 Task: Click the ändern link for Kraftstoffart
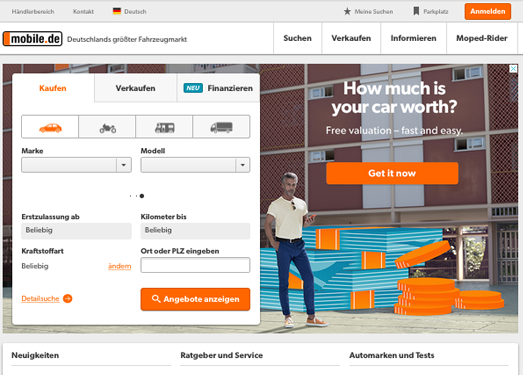[x=119, y=266]
